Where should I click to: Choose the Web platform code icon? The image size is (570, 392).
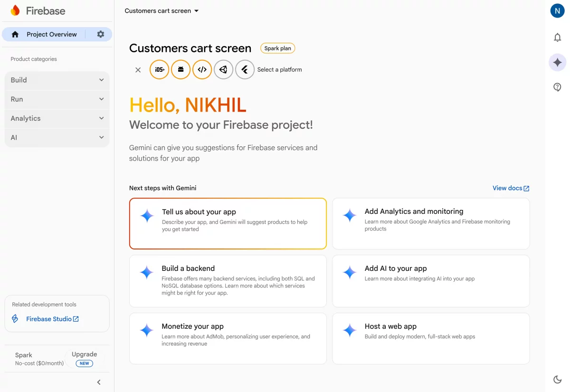[x=202, y=69]
